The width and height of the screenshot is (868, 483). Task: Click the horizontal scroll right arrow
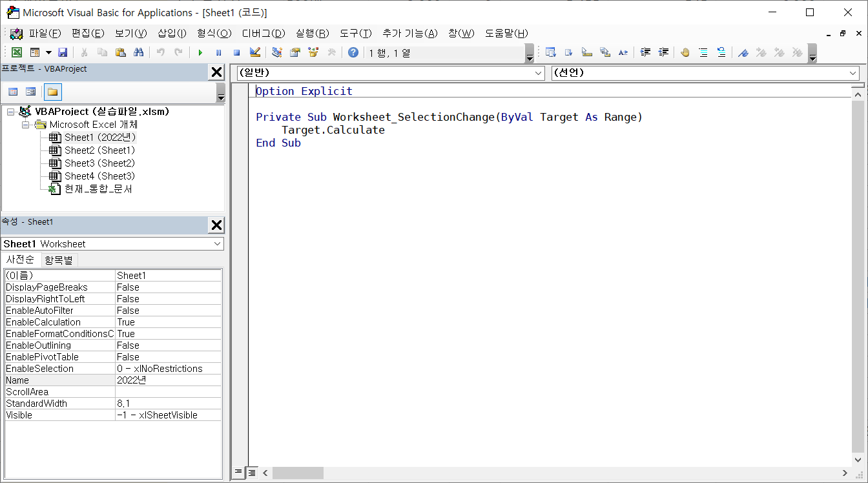pyautogui.click(x=845, y=473)
